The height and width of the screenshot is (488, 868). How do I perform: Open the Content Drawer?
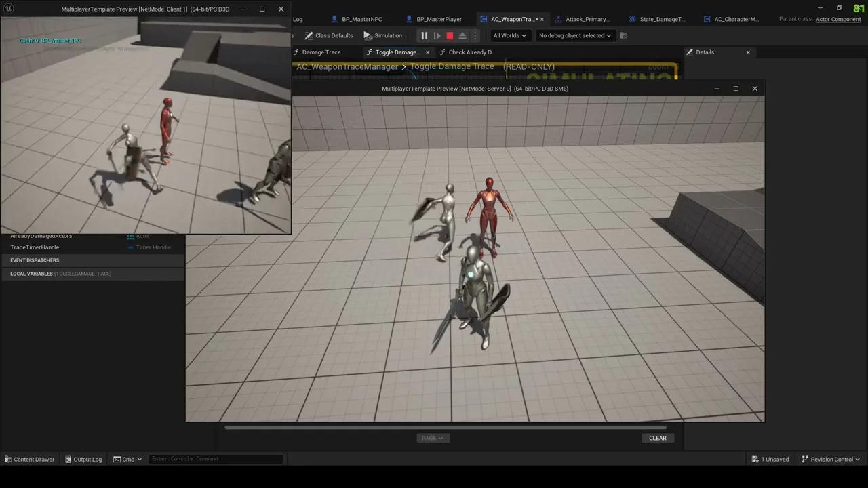[x=29, y=459]
